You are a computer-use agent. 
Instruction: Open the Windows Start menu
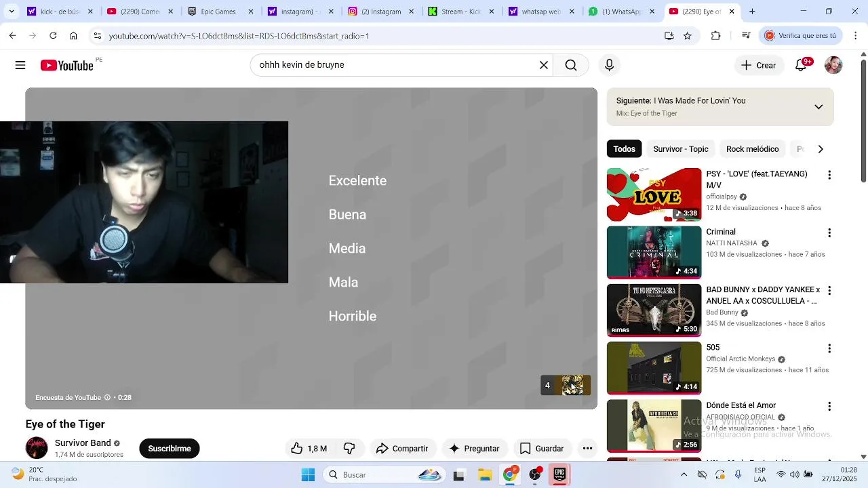pyautogui.click(x=308, y=474)
